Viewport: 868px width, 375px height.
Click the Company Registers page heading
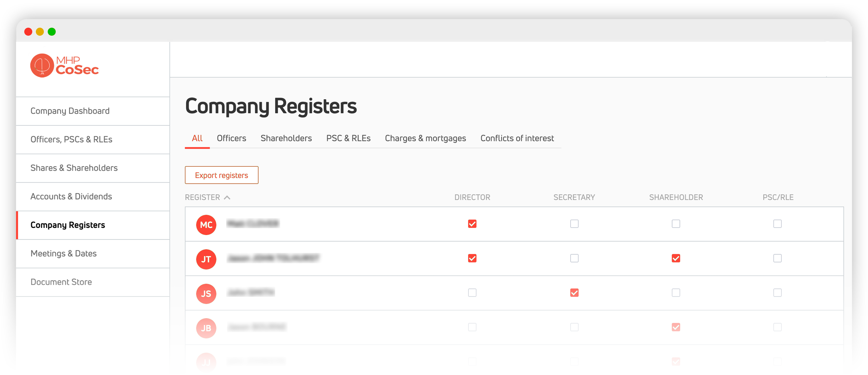tap(271, 107)
